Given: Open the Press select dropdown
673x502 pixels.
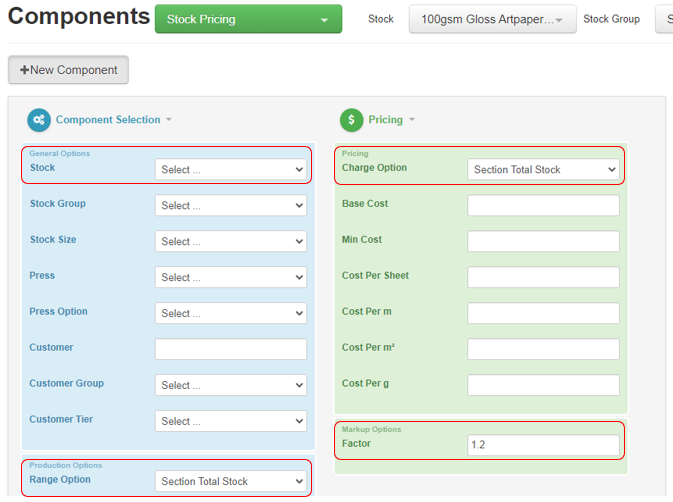Looking at the screenshot, I should point(231,277).
